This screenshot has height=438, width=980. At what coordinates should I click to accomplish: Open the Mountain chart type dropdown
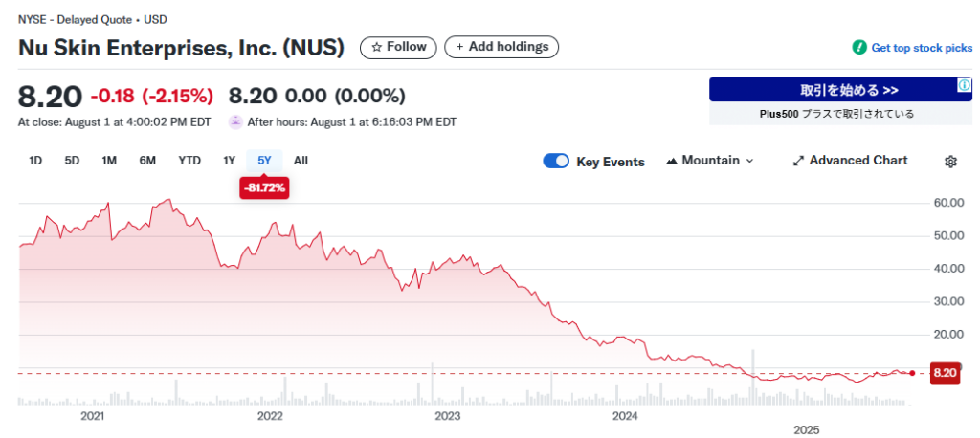point(711,161)
